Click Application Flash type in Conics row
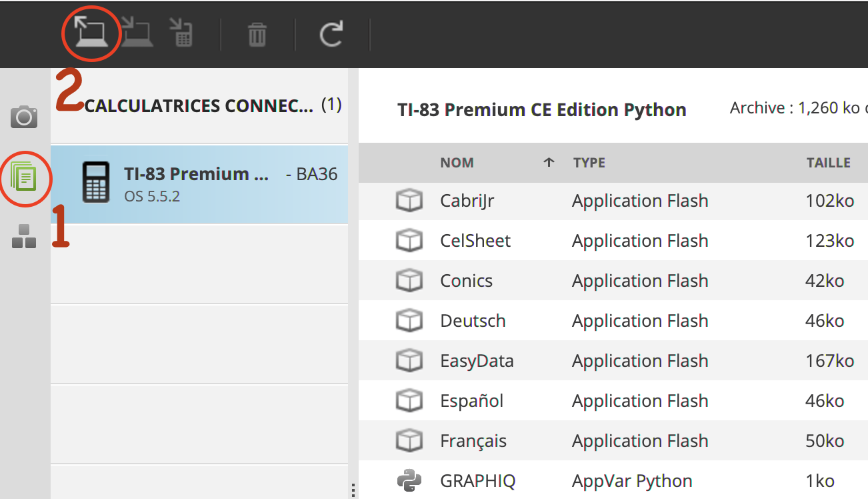This screenshot has width=868, height=499. (640, 282)
